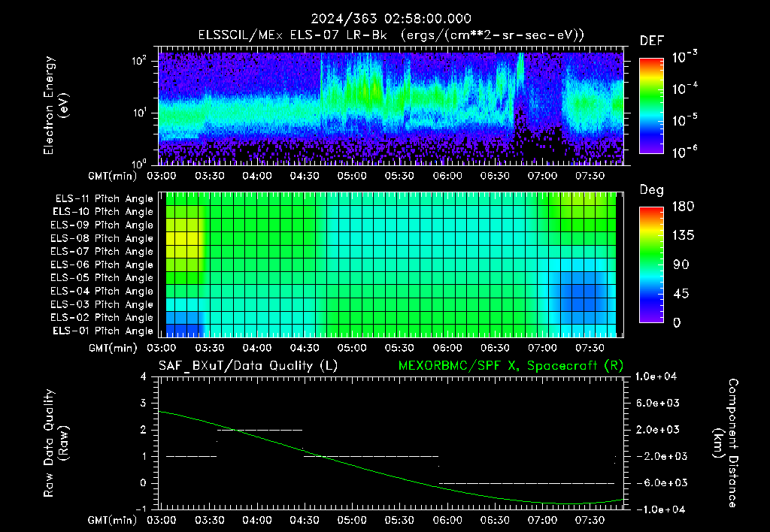
Task: Click the ELS-04 Pitch Angle row label
Action: tap(102, 291)
